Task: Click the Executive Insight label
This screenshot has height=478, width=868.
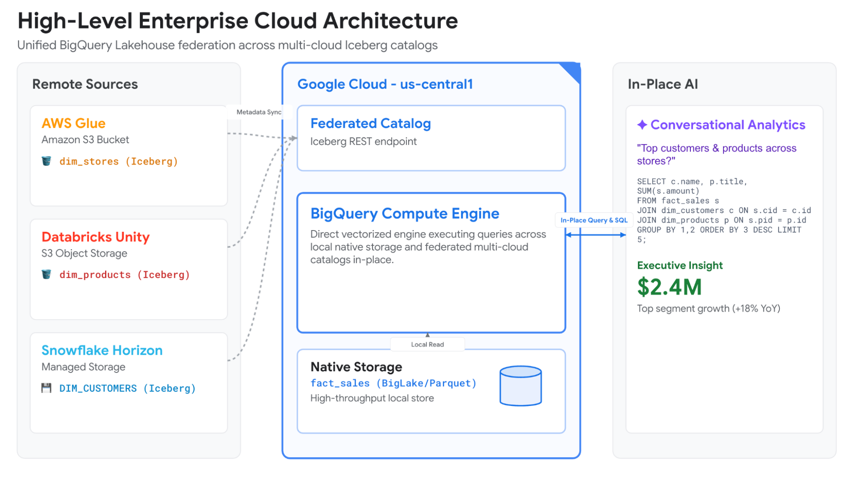Action: coord(680,265)
